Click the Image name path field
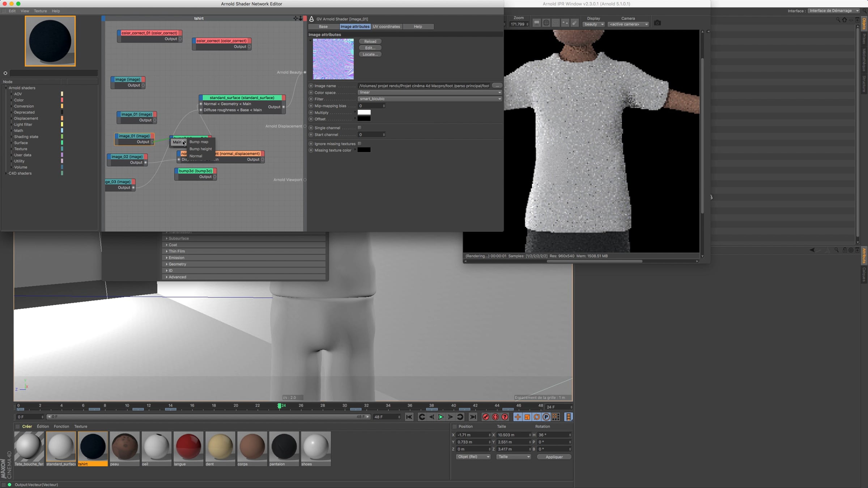The width and height of the screenshot is (868, 488). (x=424, y=86)
